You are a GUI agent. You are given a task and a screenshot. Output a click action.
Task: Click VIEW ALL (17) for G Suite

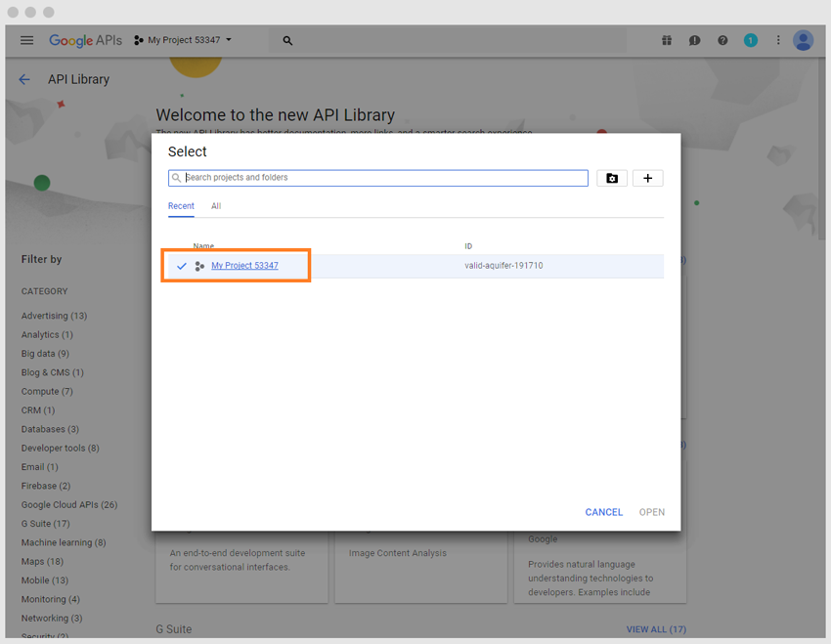(x=656, y=629)
